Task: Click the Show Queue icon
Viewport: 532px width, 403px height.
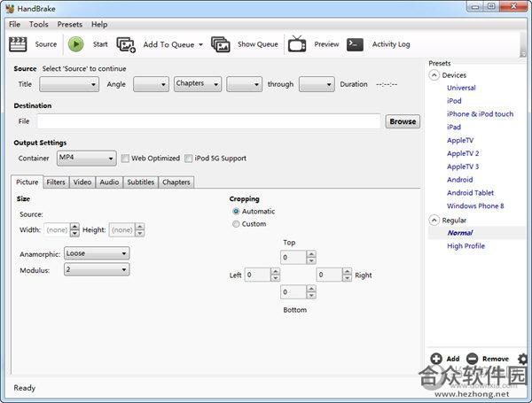Action: click(221, 44)
